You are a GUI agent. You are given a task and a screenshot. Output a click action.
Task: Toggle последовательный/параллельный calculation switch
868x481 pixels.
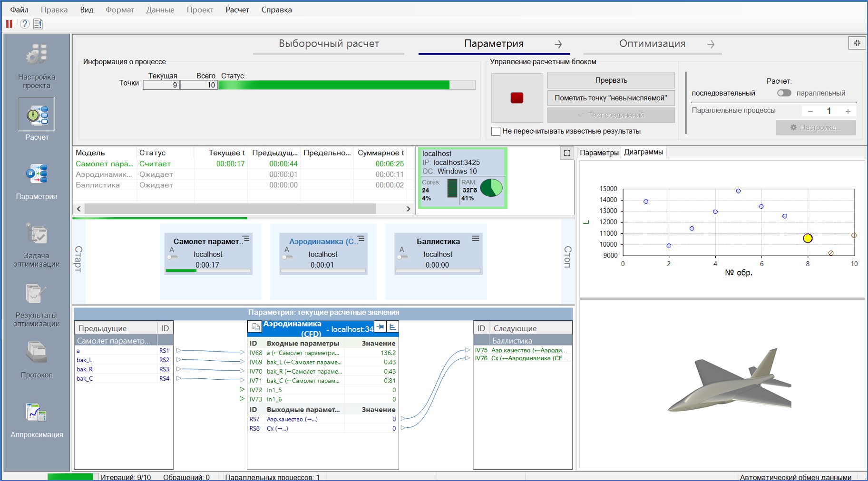(x=784, y=93)
